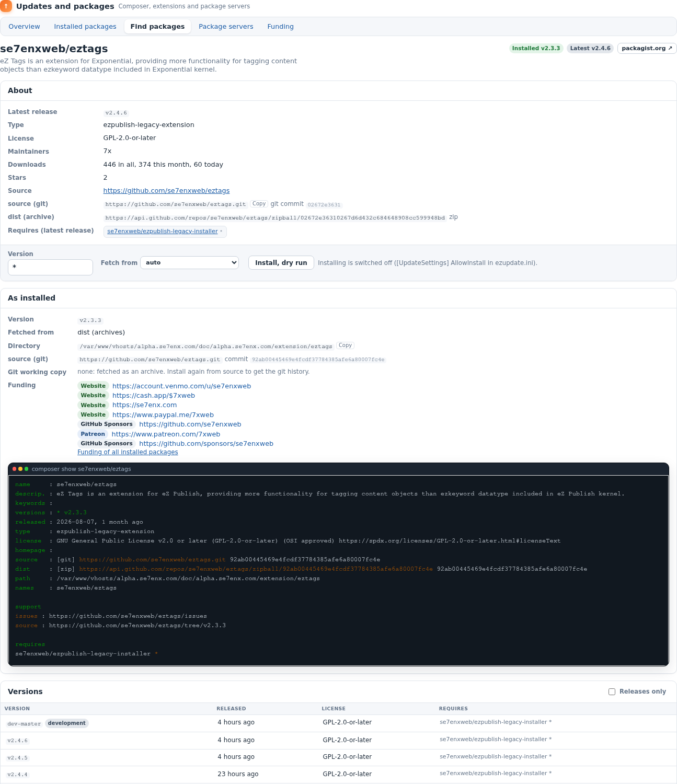Image resolution: width=677 pixels, height=784 pixels.
Task: Select version v2.4.5 in Versions table
Action: 18,757
